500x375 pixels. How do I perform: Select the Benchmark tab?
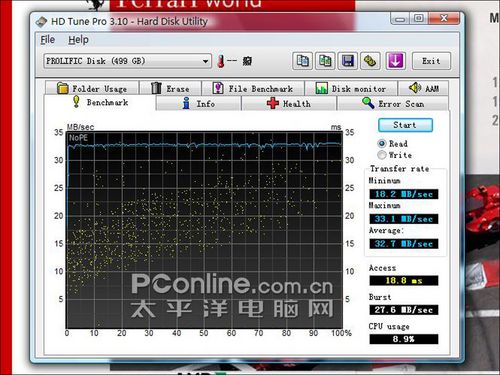(x=100, y=102)
